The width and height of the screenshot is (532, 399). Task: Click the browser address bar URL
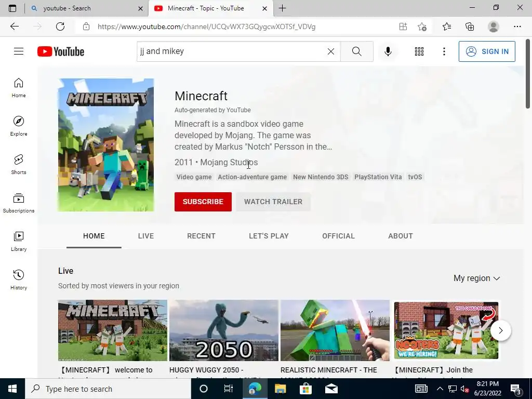coord(207,26)
